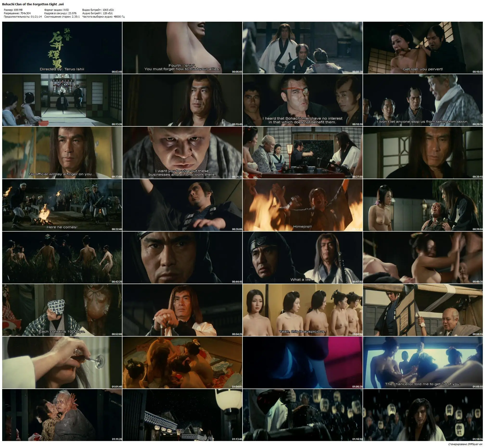Select the blue and magenta frame at 01:06:30
The height and width of the screenshot is (448, 485).
303,363
